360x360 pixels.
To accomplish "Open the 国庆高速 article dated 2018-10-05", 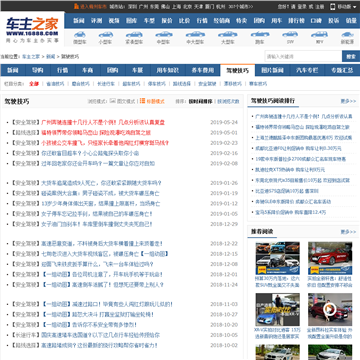I will coord(100,335).
